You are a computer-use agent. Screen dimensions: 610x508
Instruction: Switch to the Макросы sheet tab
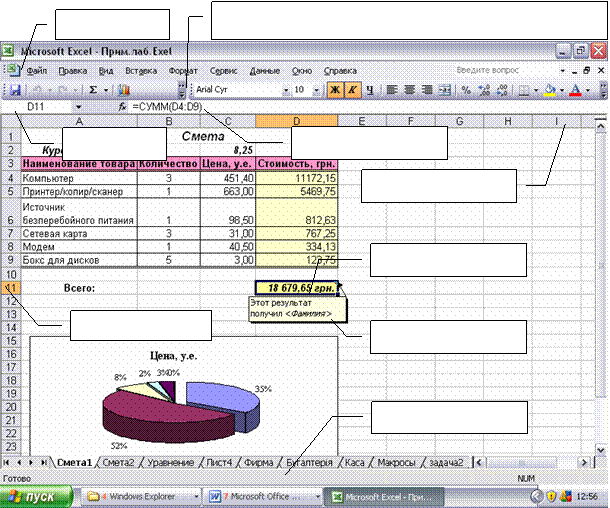tap(396, 462)
